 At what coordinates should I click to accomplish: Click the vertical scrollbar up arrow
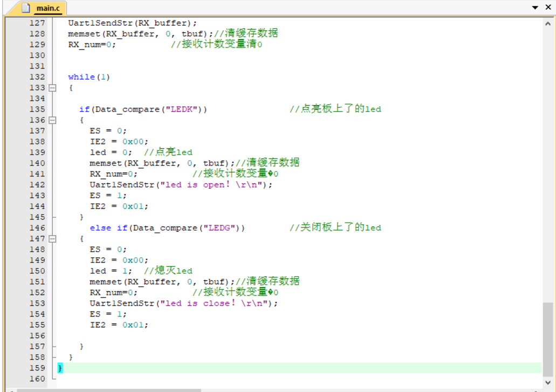(547, 24)
